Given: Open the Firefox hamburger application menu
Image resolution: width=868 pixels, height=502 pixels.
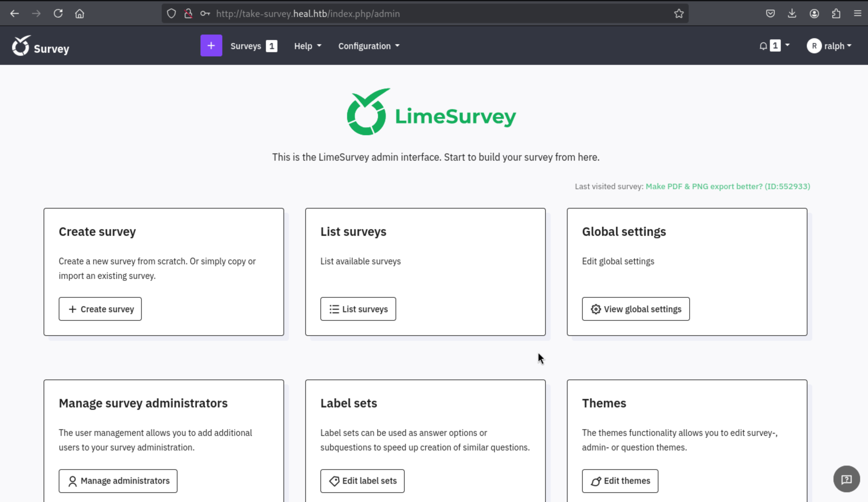Looking at the screenshot, I should click(857, 14).
